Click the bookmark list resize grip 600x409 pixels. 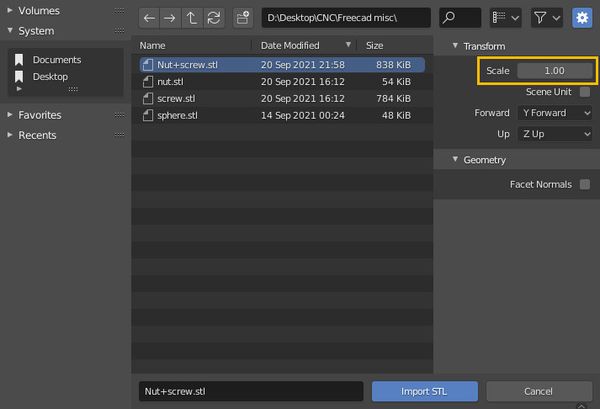pyautogui.click(x=73, y=89)
